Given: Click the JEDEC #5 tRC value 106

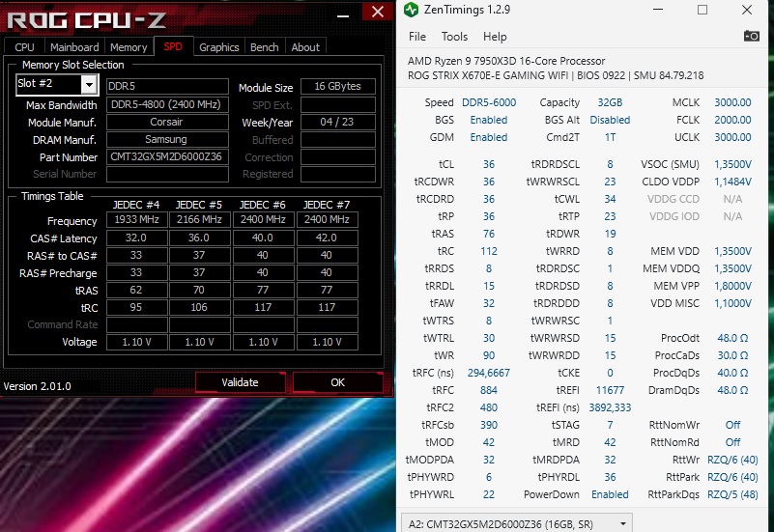Looking at the screenshot, I should [x=199, y=307].
